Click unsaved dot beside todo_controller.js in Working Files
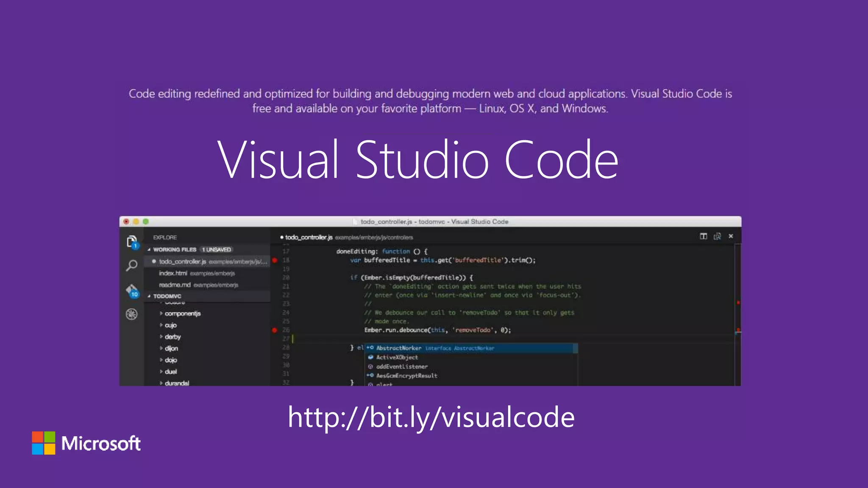The height and width of the screenshot is (488, 868). tap(154, 261)
